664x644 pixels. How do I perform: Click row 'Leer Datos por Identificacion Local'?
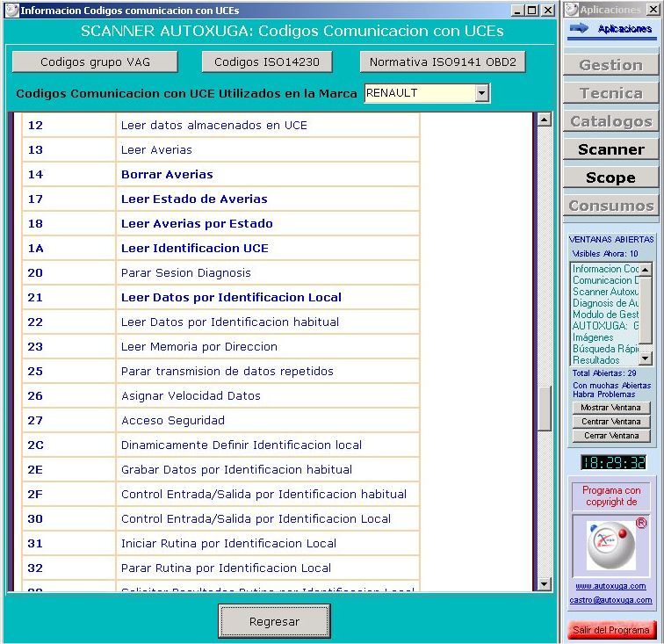click(x=220, y=297)
